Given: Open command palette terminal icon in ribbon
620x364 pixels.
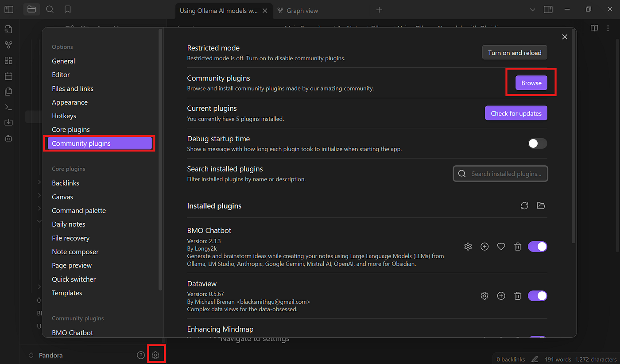Looking at the screenshot, I should [8, 107].
